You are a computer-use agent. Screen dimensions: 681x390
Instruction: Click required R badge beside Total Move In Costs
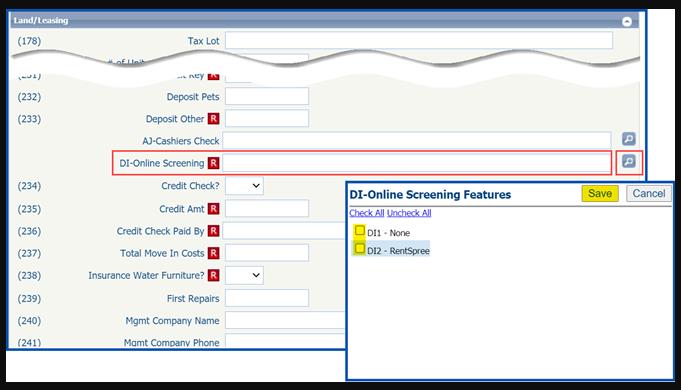[x=213, y=253]
